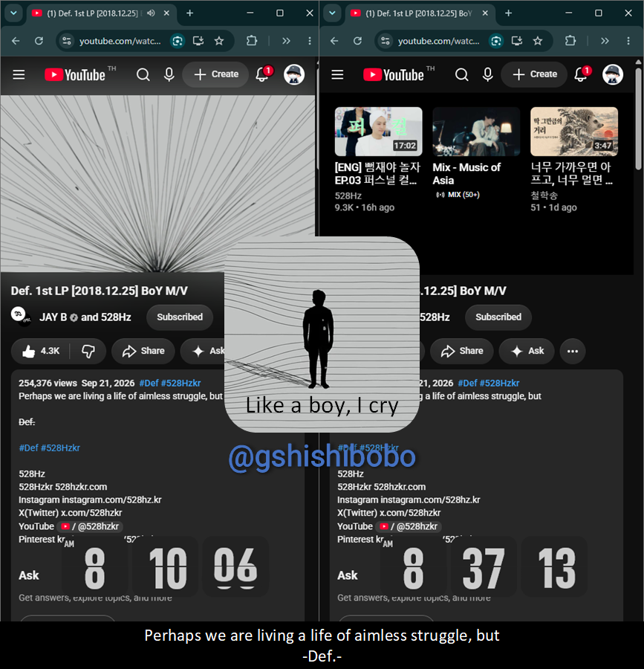Open tab search dropdown in right browser window
The image size is (644, 669).
(x=332, y=13)
